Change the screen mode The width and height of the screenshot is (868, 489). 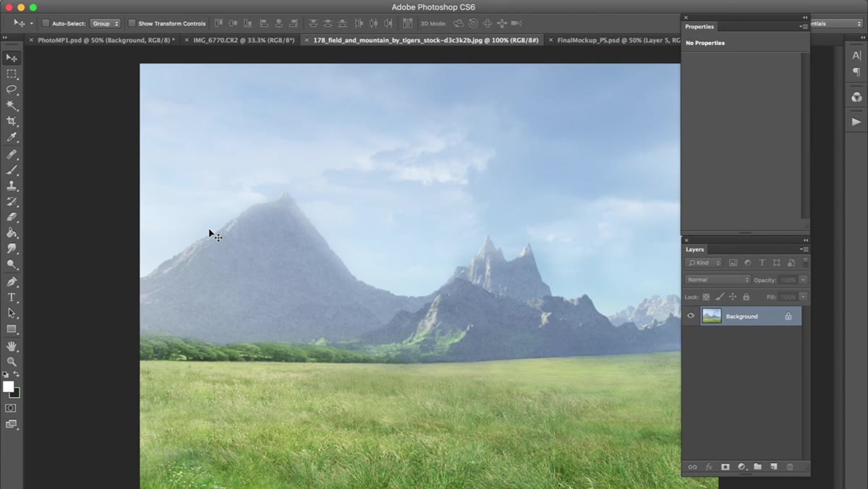tap(11, 424)
